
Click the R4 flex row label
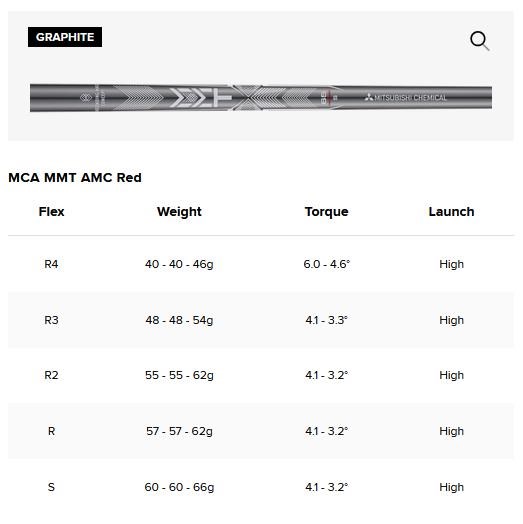click(51, 264)
